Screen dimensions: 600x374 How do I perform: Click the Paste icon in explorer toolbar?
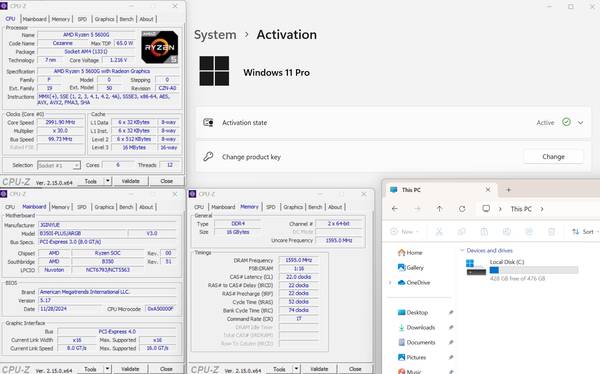click(484, 232)
